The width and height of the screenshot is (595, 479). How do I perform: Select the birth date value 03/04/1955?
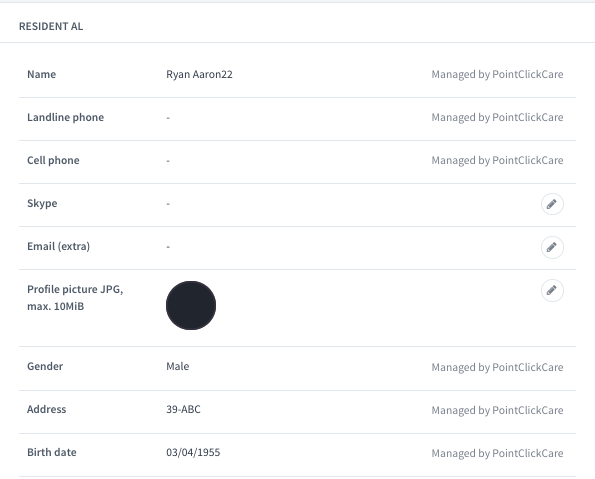tap(193, 452)
